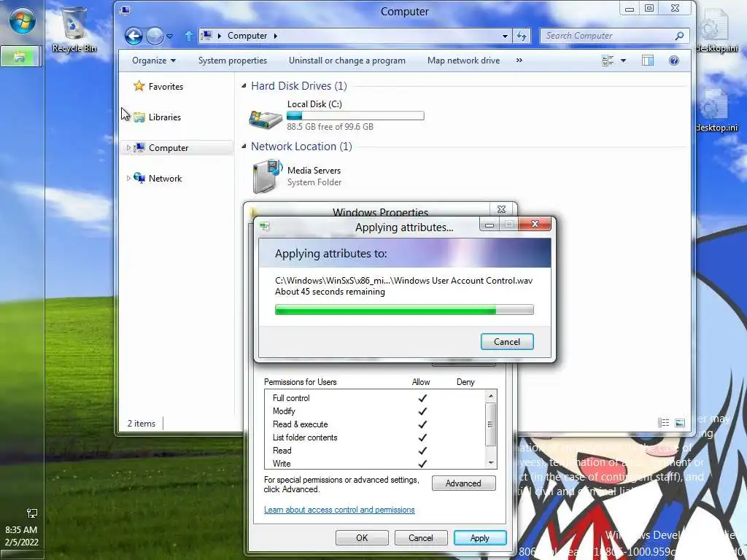Expand the address bar history dropdown
This screenshot has width=747, height=560.
coord(505,36)
